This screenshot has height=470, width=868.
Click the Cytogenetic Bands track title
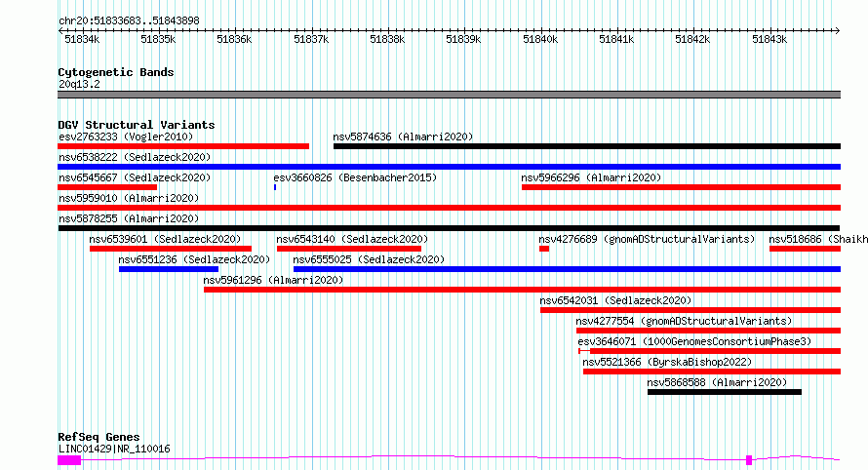pyautogui.click(x=116, y=72)
